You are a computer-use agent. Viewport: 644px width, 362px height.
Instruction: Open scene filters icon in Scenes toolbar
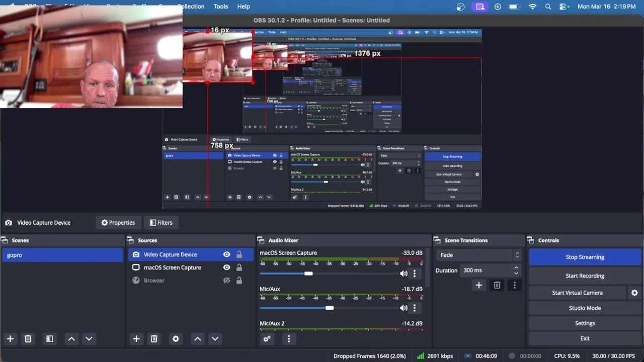click(x=49, y=339)
